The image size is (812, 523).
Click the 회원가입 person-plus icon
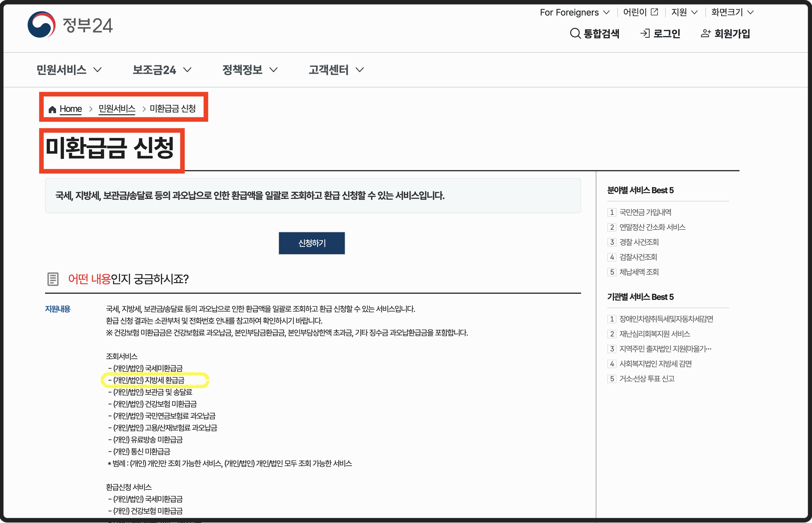coord(706,33)
